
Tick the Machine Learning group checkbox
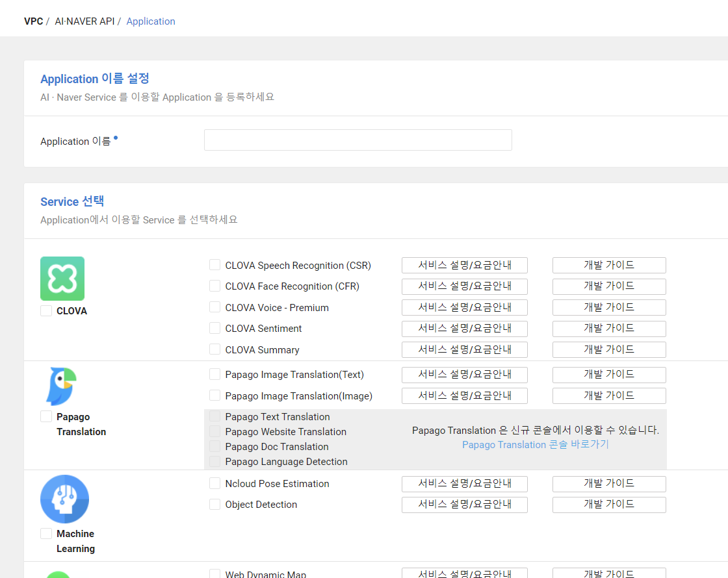coord(46,533)
